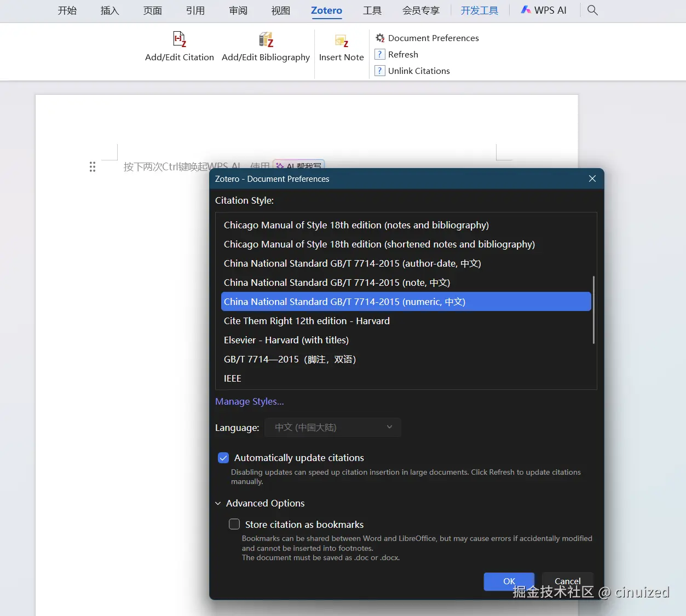This screenshot has height=616, width=686.
Task: Click the Insert Note icon
Action: [342, 41]
